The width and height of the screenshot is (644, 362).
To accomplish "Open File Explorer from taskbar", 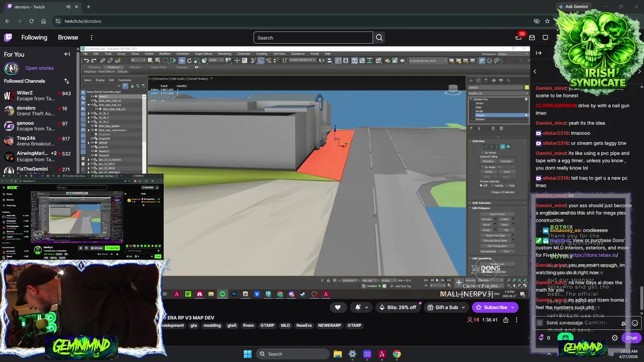I will point(338,354).
